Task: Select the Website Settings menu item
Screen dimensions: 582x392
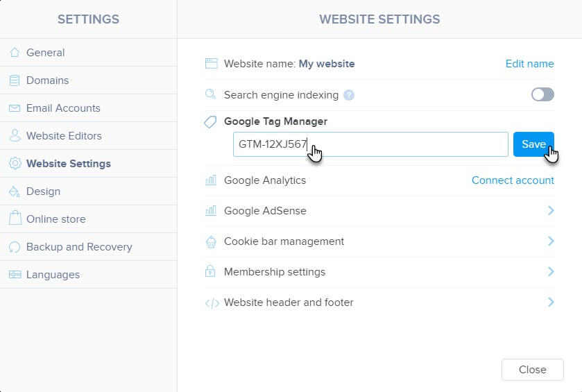Action: 88,163
